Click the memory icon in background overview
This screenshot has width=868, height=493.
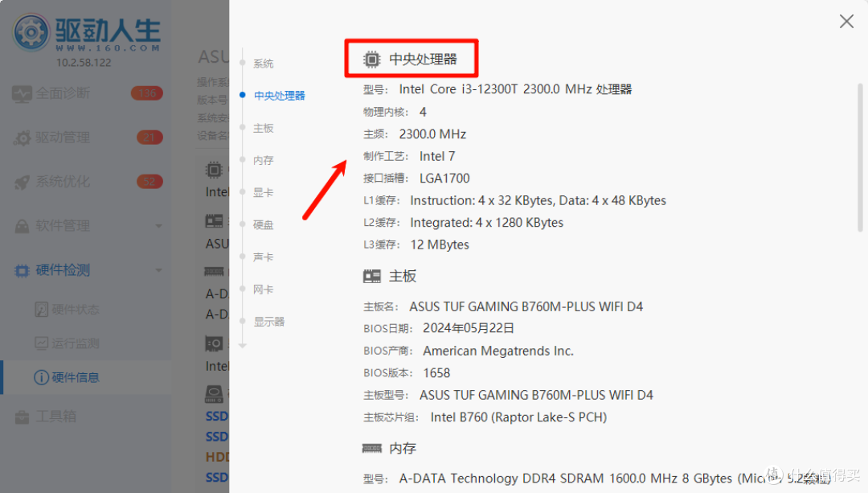(215, 271)
